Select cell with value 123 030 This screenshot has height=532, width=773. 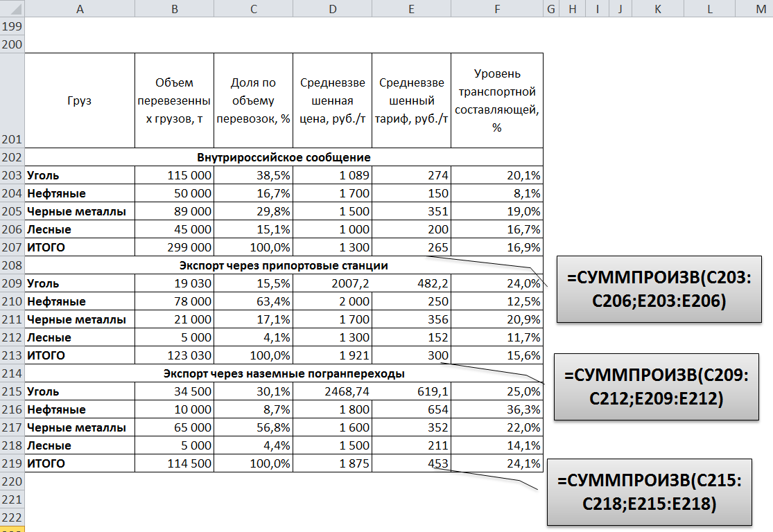[175, 355]
